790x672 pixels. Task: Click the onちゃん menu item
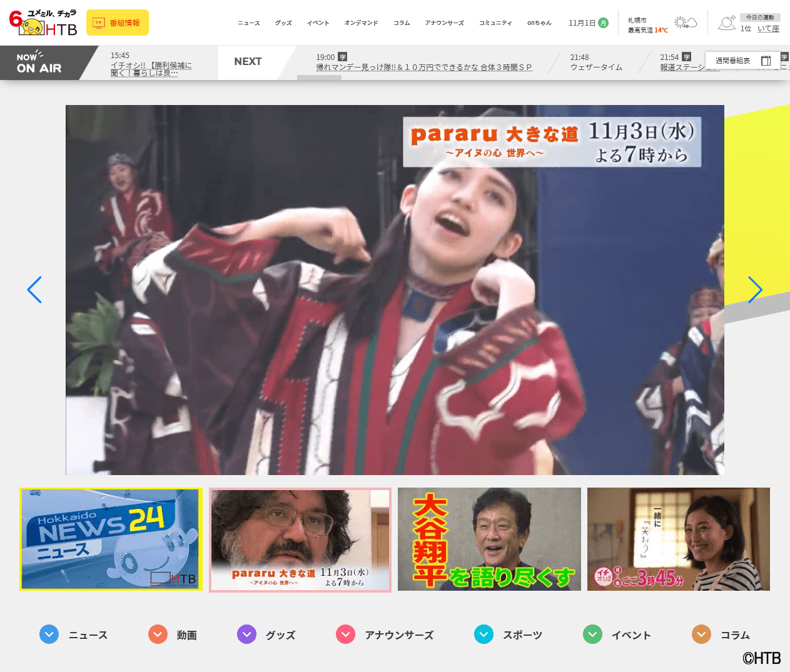(x=539, y=22)
